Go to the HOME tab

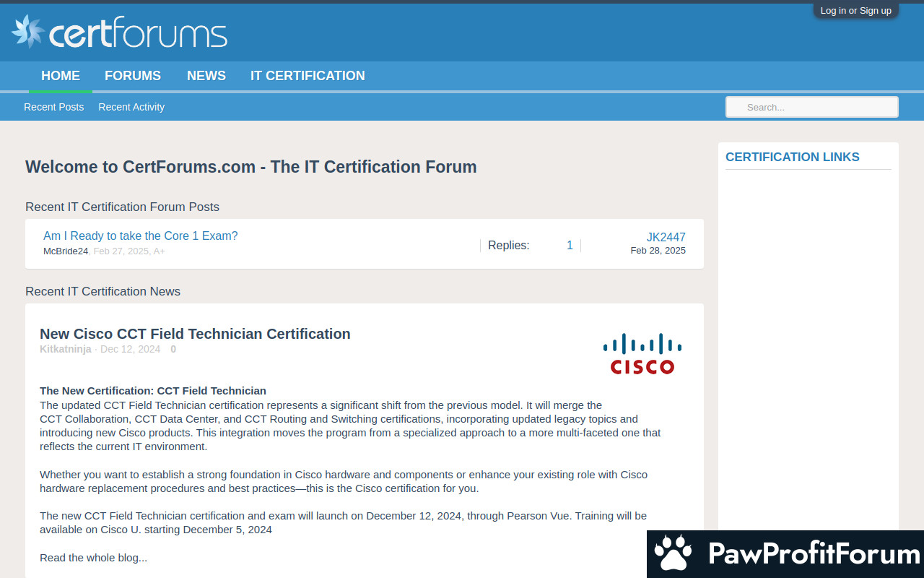pos(61,76)
